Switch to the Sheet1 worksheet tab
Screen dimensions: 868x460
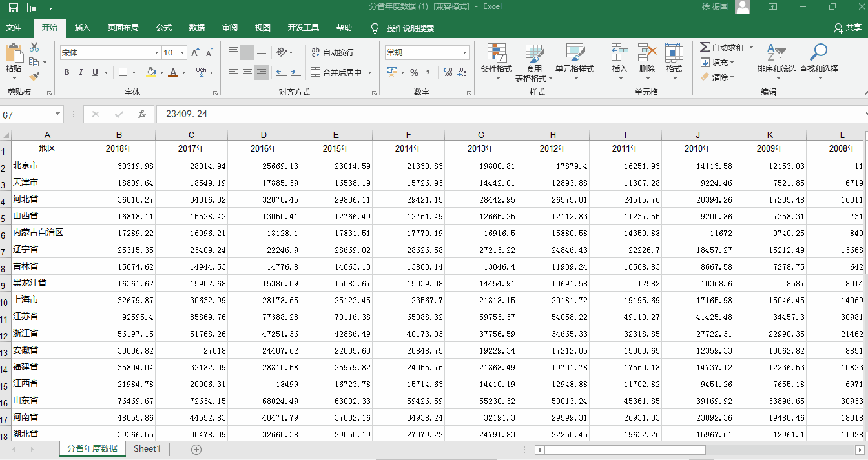(147, 449)
